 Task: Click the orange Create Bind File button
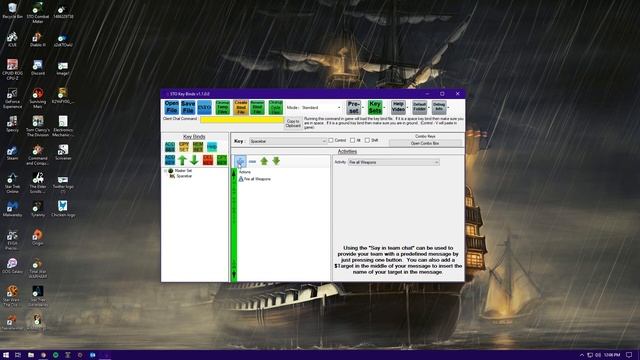[x=241, y=107]
